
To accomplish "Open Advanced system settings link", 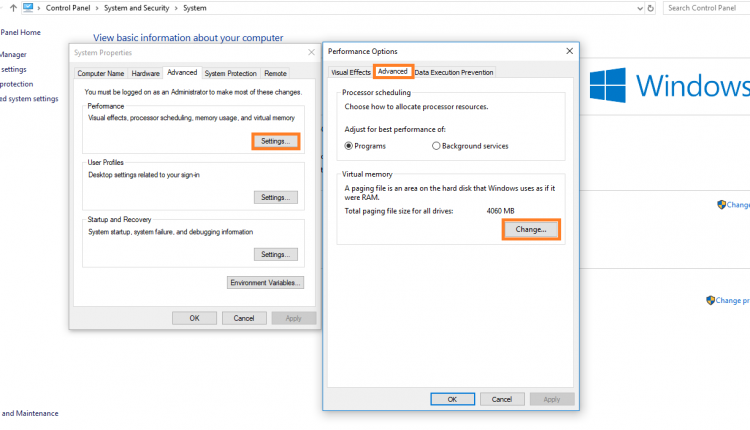I will (29, 99).
